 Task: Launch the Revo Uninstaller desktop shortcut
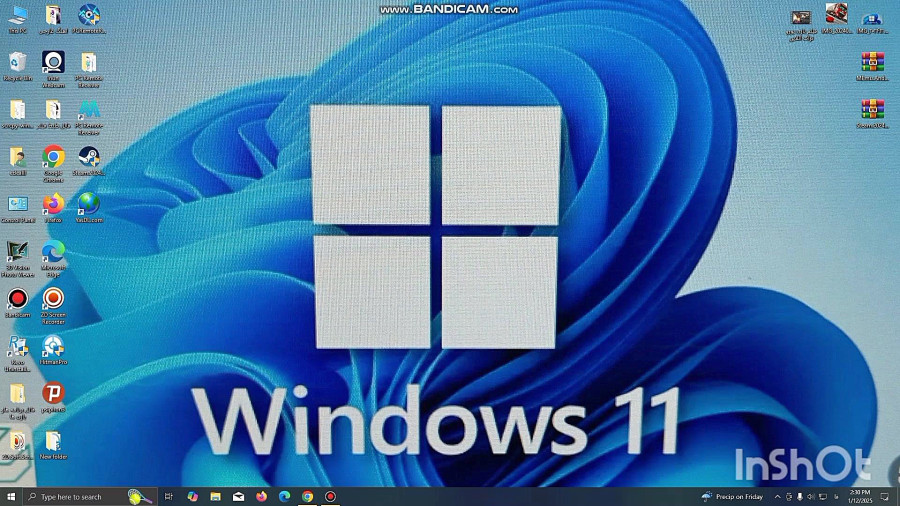[18, 353]
